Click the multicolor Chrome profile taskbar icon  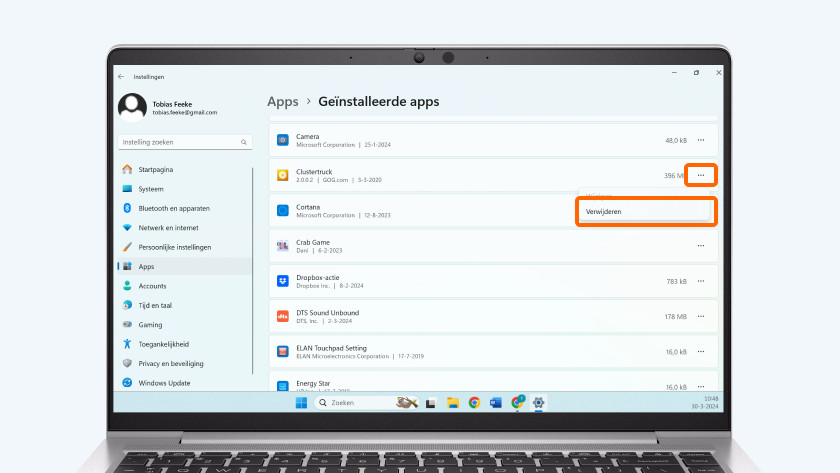pyautogui.click(x=517, y=402)
